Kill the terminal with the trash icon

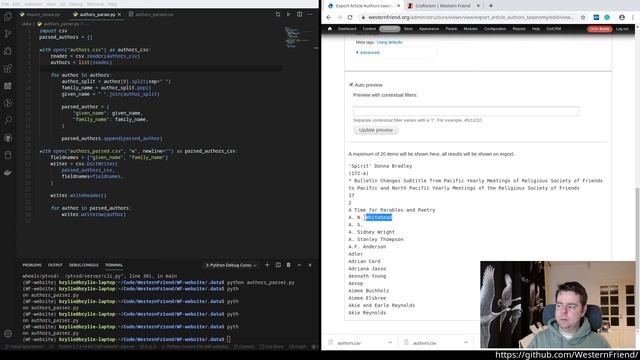(289, 265)
